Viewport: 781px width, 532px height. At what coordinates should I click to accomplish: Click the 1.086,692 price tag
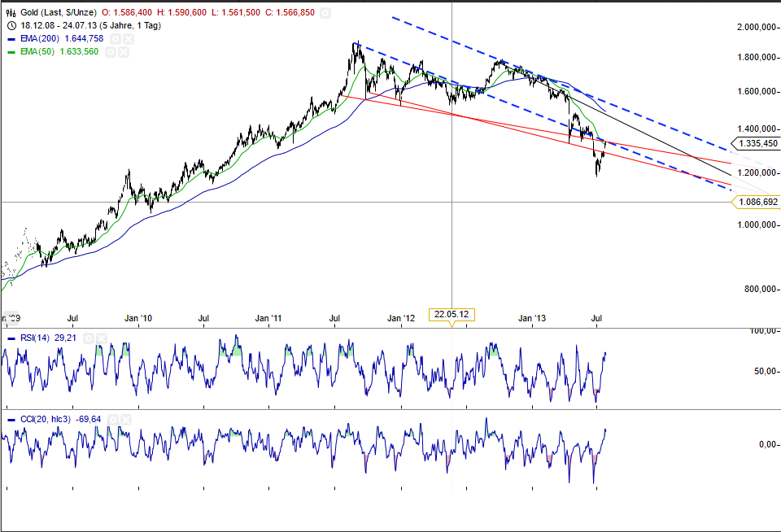coord(758,200)
